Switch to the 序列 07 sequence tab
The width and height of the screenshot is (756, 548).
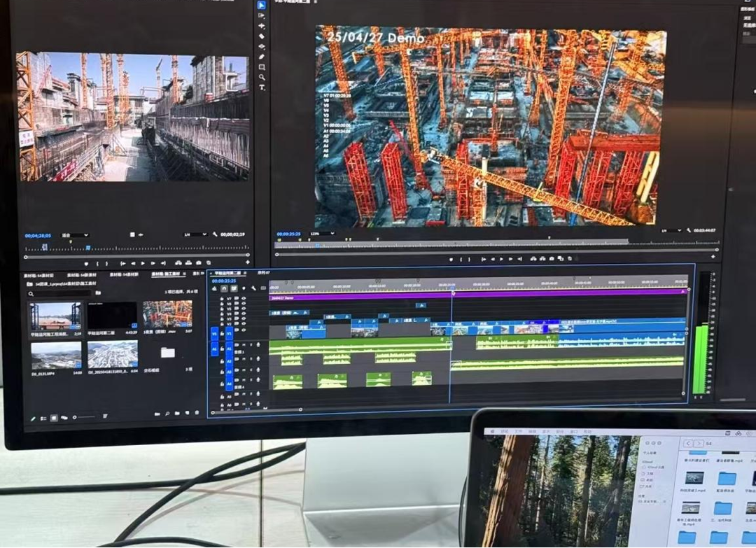click(264, 272)
